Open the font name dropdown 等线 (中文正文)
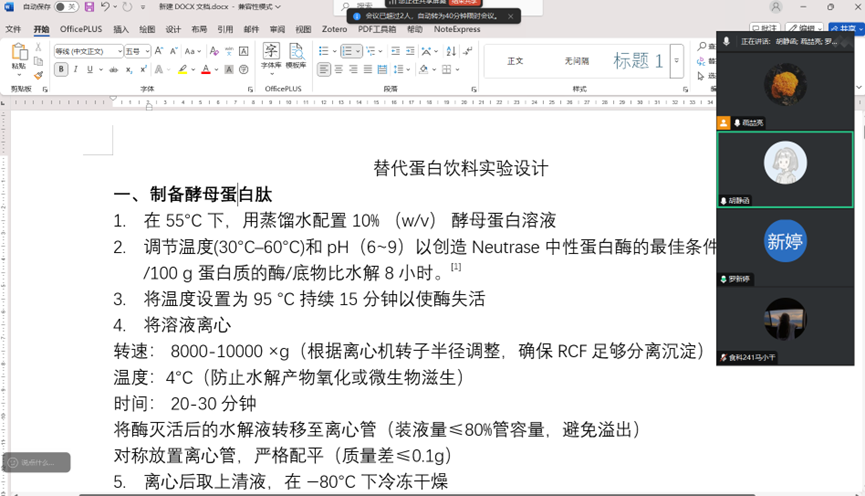865x496 pixels. [88, 51]
